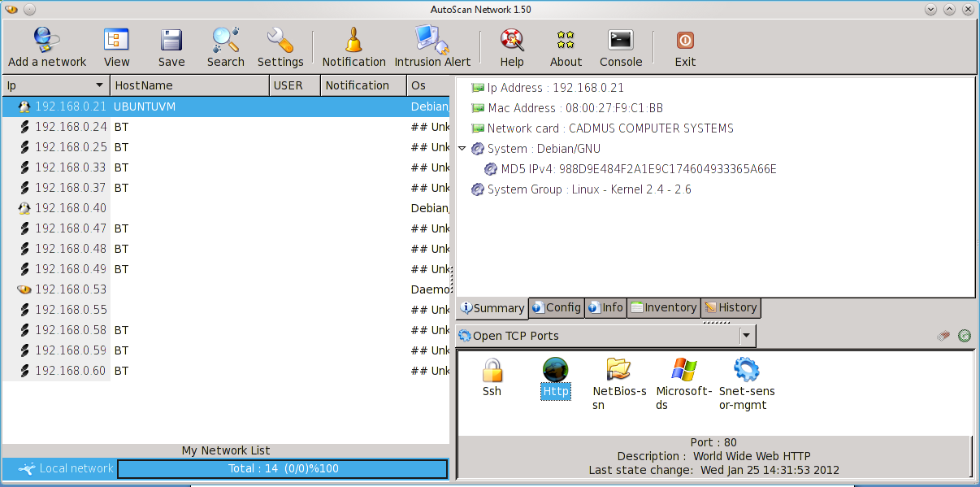This screenshot has width=980, height=487.
Task: Click the Os column header
Action: coord(428,85)
